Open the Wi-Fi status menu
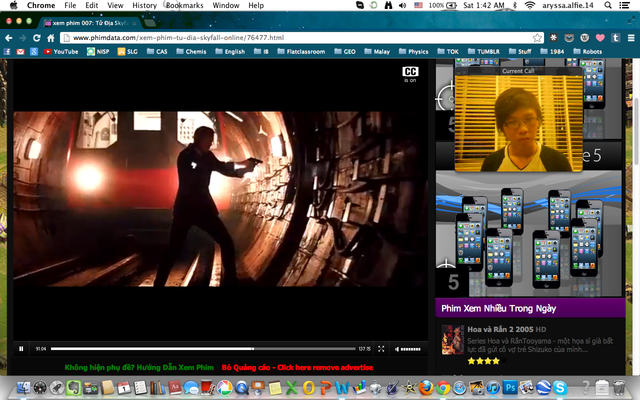This screenshot has height=400, width=640. click(x=530, y=5)
